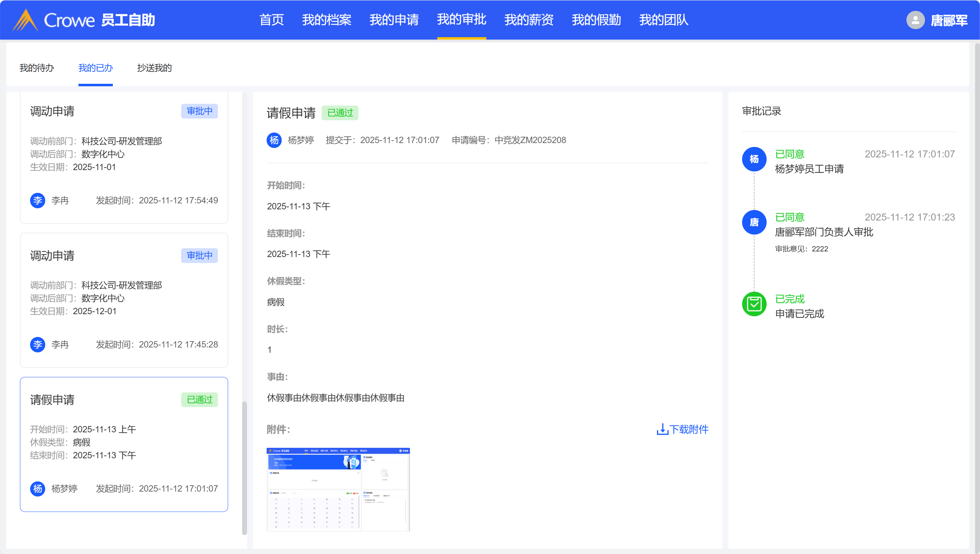Open 我的薪资 in top navigation
The height and width of the screenshot is (554, 980).
(x=528, y=20)
